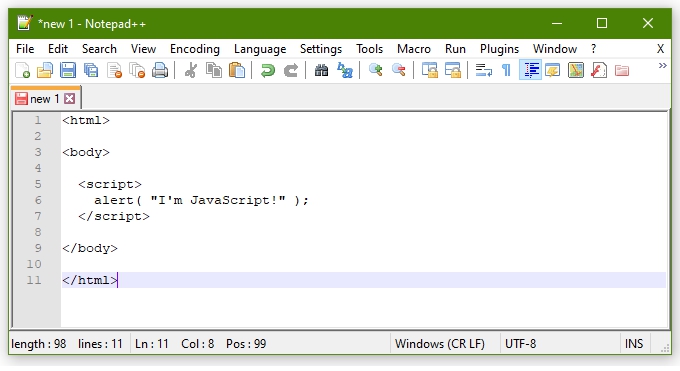Open the Language menu
Viewport: 680px width, 371px height.
[x=260, y=49]
